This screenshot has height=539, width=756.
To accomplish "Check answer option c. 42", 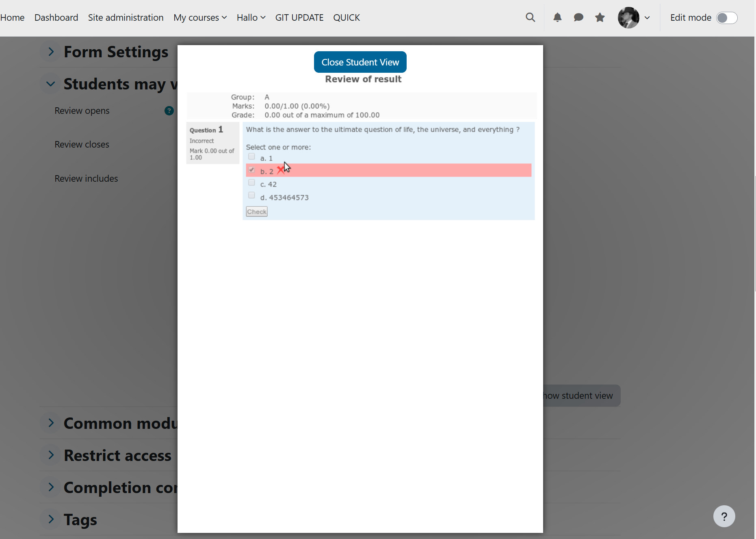I will pyautogui.click(x=251, y=183).
